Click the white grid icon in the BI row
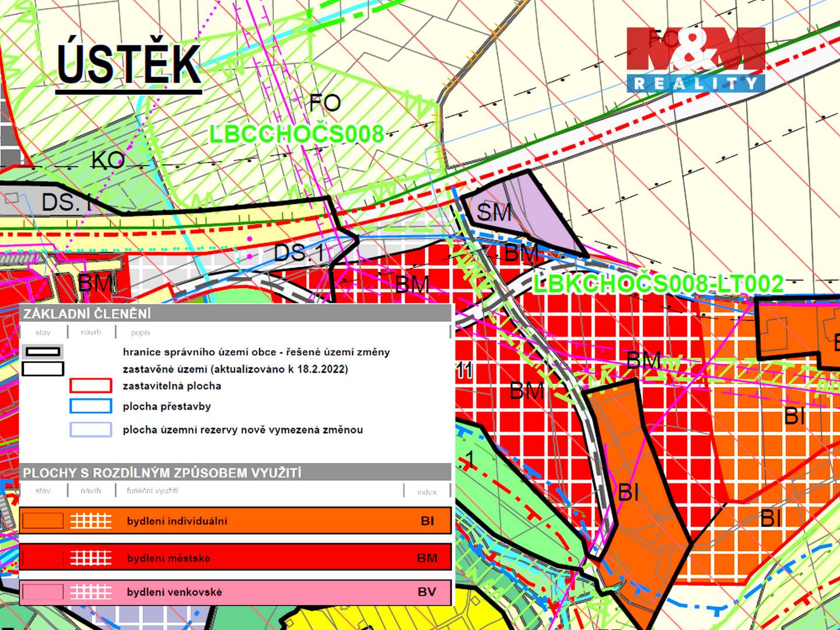This screenshot has width=840, height=630. 90,521
